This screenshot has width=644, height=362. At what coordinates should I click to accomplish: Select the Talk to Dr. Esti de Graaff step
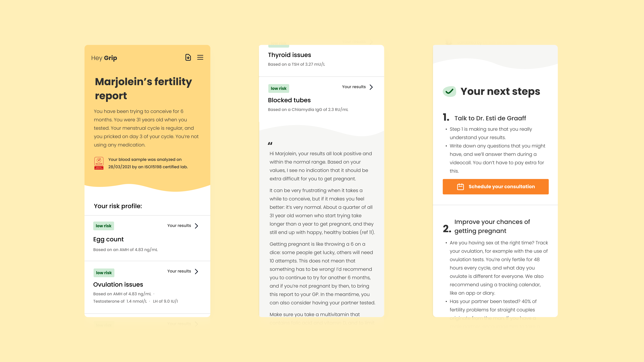pyautogui.click(x=490, y=118)
